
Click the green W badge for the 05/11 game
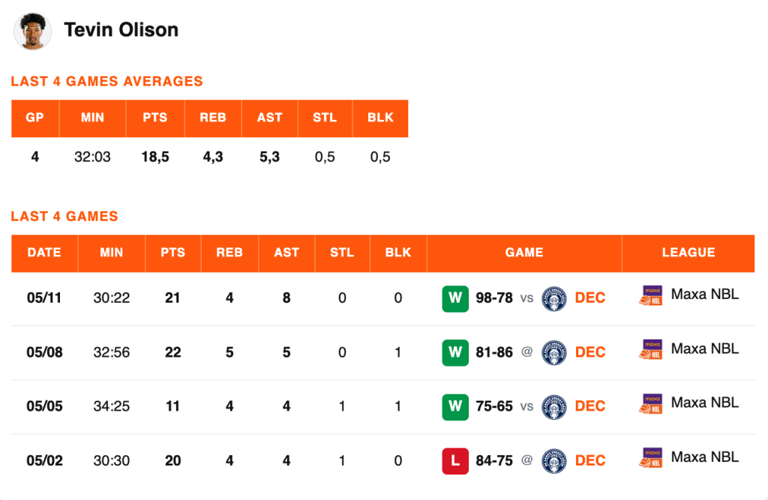[x=455, y=298]
